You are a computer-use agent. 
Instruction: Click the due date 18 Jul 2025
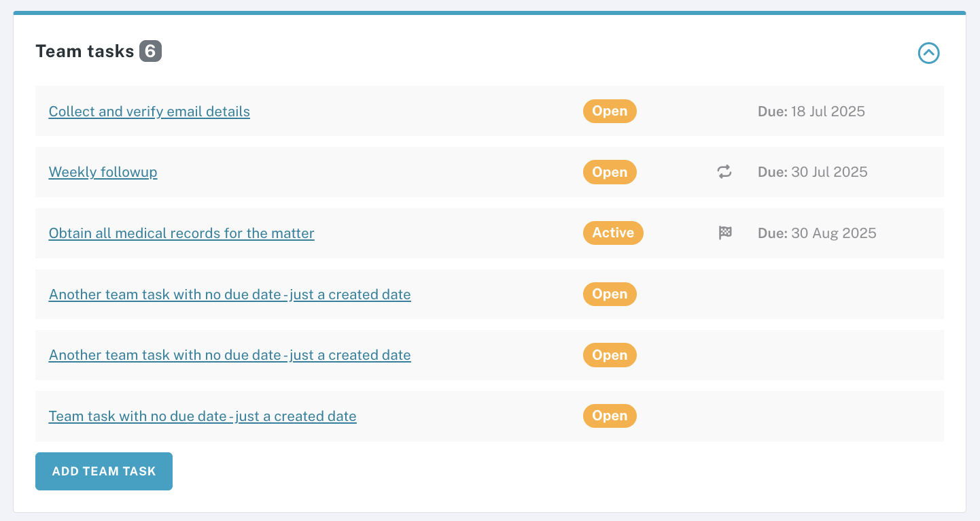click(811, 111)
